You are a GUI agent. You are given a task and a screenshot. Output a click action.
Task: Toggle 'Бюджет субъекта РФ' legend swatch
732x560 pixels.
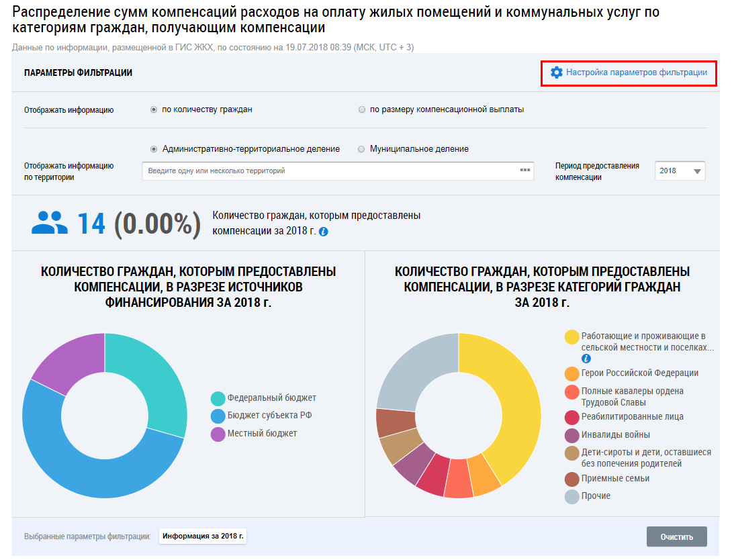[x=218, y=416]
